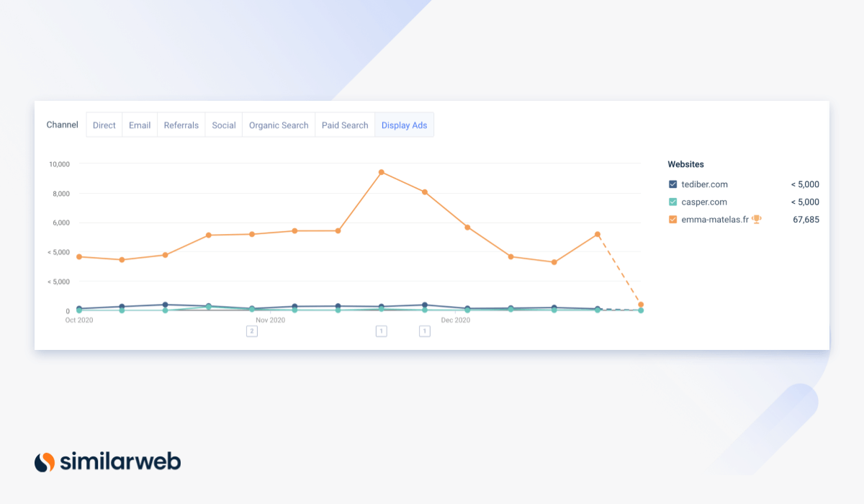Select the Email channel tab
The width and height of the screenshot is (864, 504).
(x=140, y=125)
